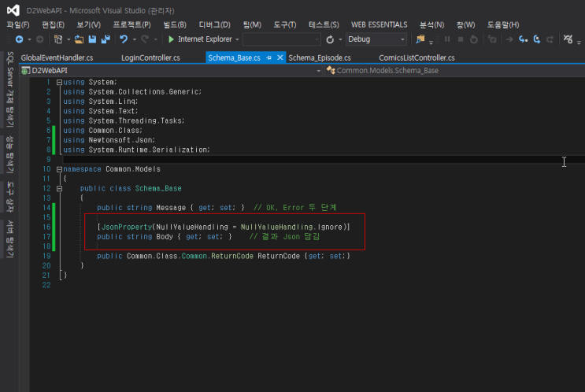This screenshot has width=585, height=392.
Task: Open the SQL Server 개체 탐색기 side panel tab
Action: pyautogui.click(x=10, y=90)
